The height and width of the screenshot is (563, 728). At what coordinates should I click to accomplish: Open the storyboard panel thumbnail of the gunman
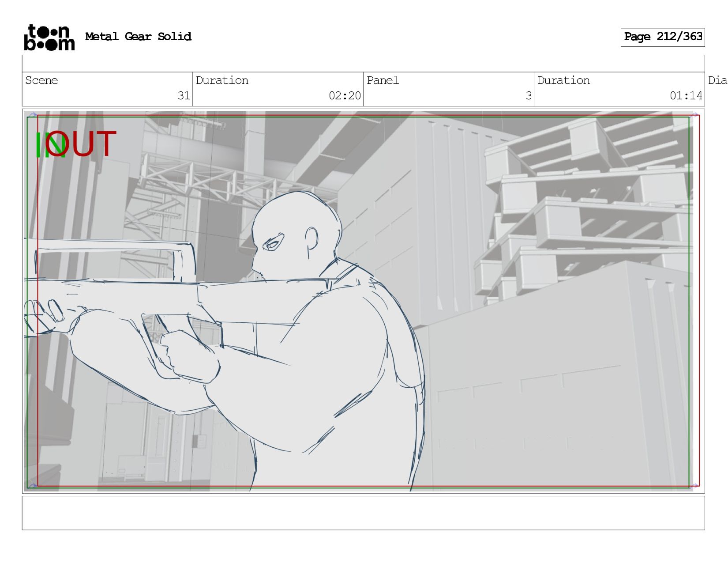(363, 301)
